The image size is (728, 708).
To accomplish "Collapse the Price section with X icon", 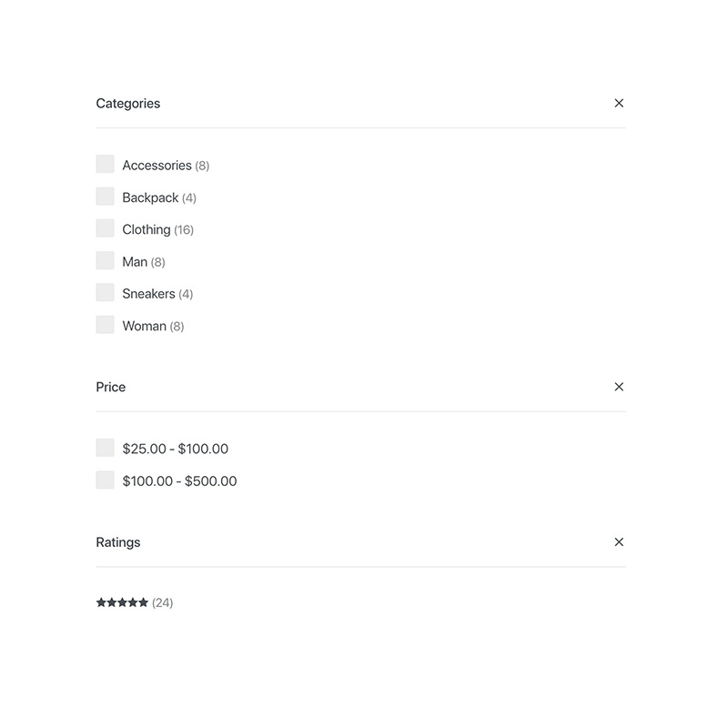I will (x=619, y=387).
